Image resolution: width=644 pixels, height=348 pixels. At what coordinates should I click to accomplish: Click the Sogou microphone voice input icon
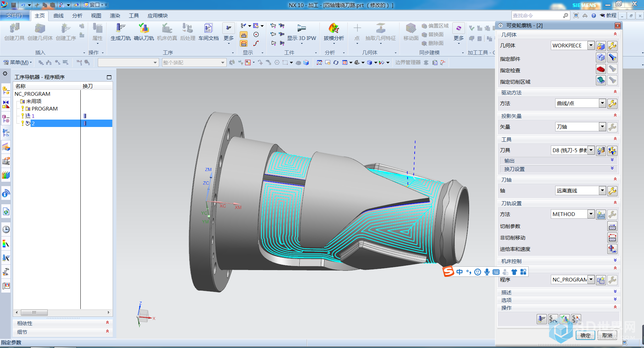pos(487,272)
